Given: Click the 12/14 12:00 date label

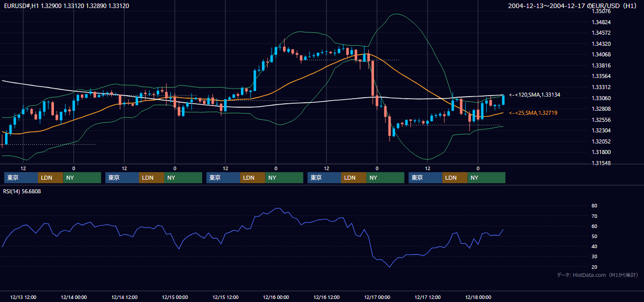Looking at the screenshot, I should click(124, 297).
